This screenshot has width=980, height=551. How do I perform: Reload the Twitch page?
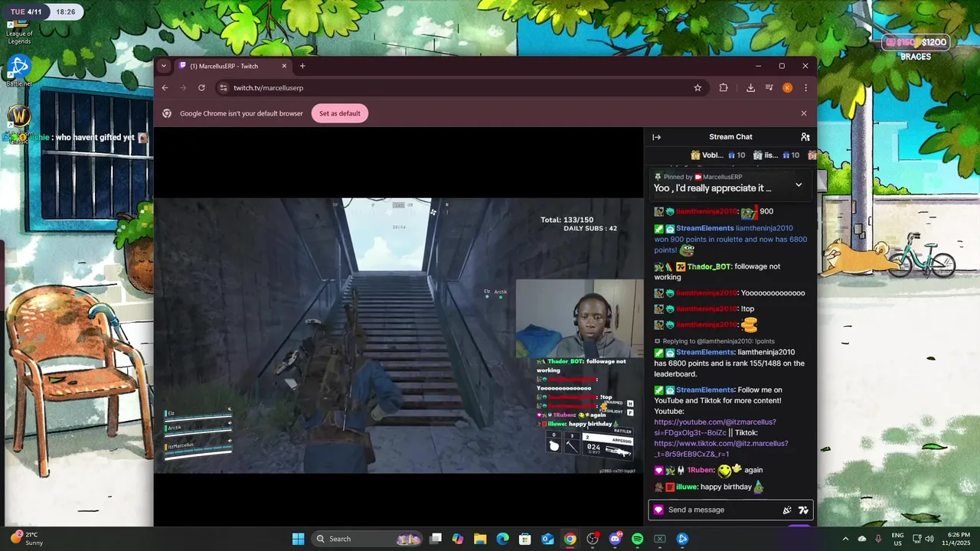click(x=201, y=88)
